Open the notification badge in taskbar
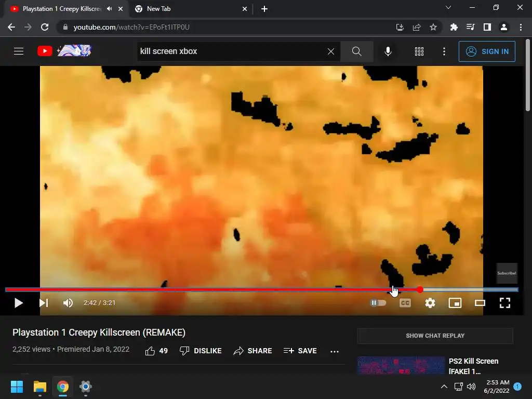Screen dimensions: 532x399 click(517, 387)
